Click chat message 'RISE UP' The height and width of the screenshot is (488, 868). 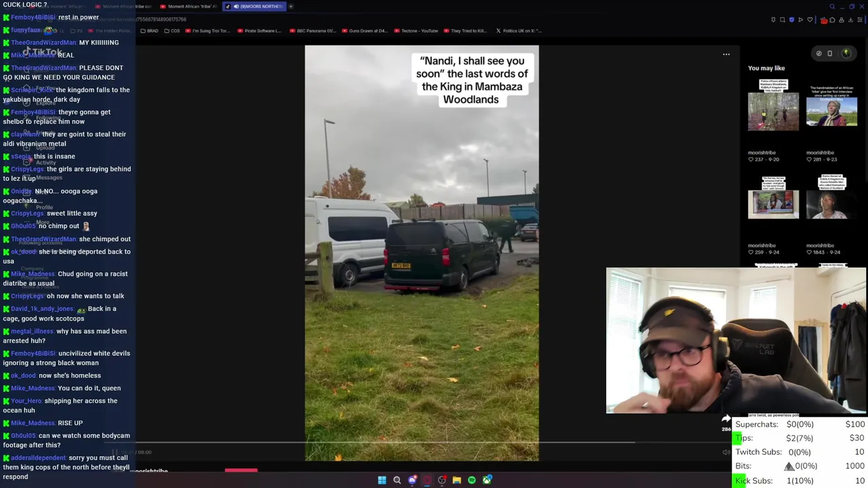70,423
